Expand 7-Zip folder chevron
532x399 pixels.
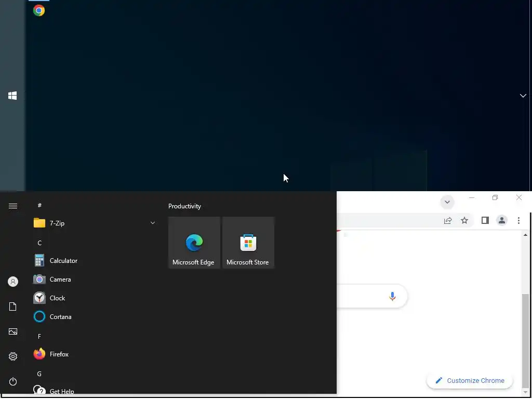[153, 223]
